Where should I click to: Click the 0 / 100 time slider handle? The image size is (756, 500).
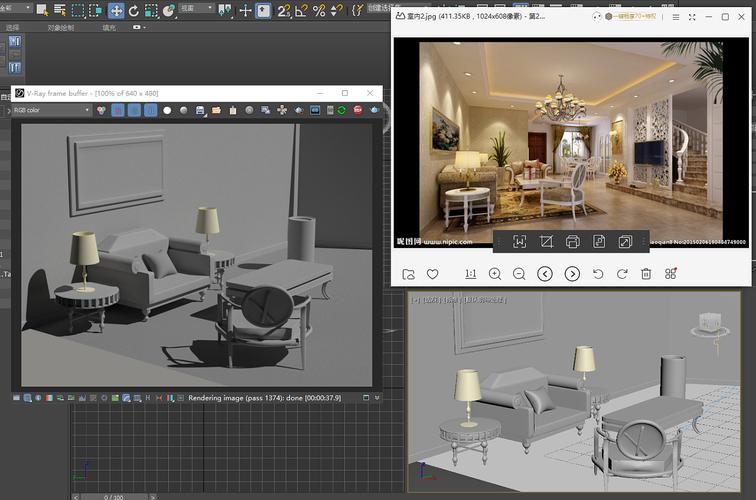pos(114,497)
